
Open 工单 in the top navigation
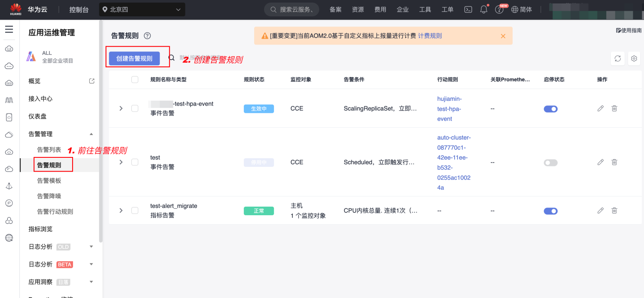click(447, 9)
